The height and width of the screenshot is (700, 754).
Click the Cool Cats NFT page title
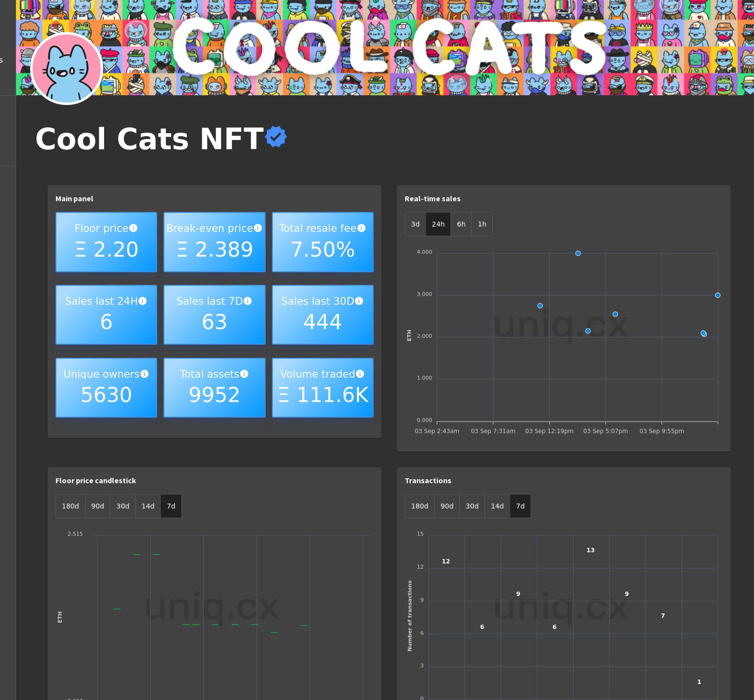(150, 139)
